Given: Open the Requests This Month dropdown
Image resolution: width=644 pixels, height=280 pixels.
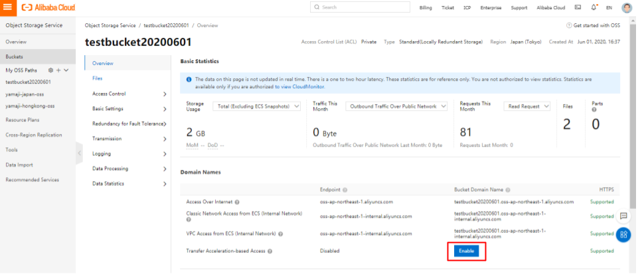Looking at the screenshot, I should (527, 106).
